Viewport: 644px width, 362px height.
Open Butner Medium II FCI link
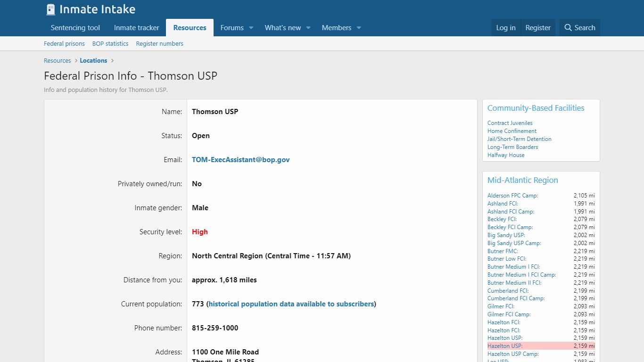514,283
